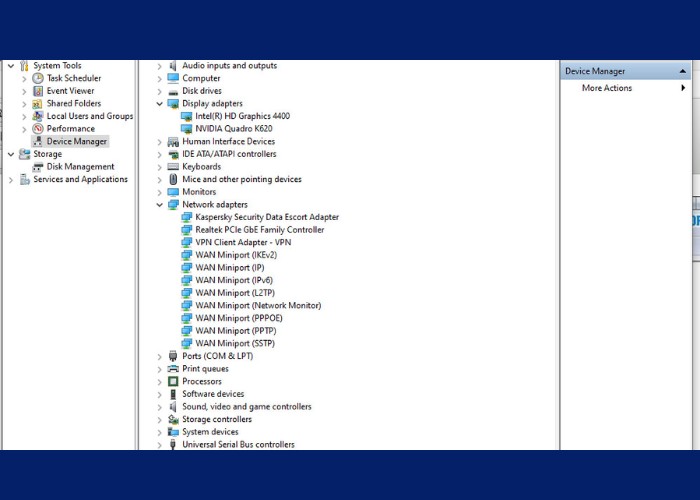The width and height of the screenshot is (700, 500).
Task: Click the Realtek PCIe GbE controller icon
Action: 186,230
